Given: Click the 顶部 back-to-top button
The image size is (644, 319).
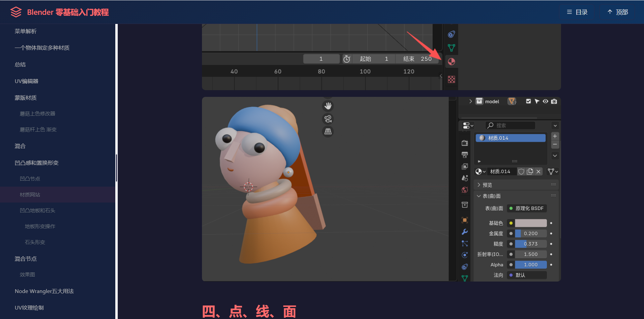Looking at the screenshot, I should [618, 12].
